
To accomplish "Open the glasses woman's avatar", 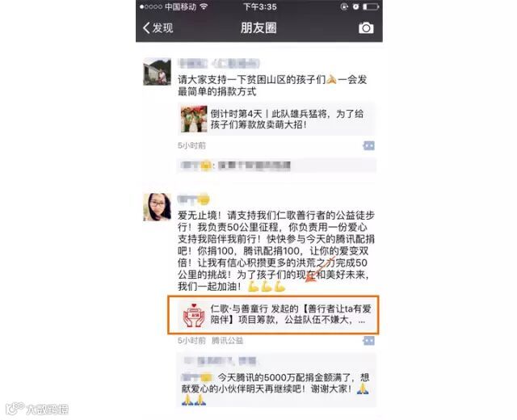I will point(157,207).
